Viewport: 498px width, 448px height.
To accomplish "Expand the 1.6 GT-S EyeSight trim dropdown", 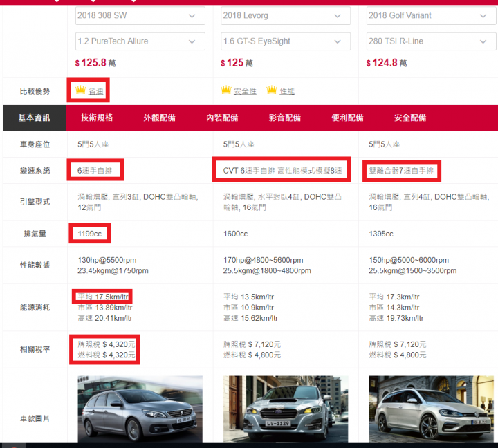I will point(286,41).
